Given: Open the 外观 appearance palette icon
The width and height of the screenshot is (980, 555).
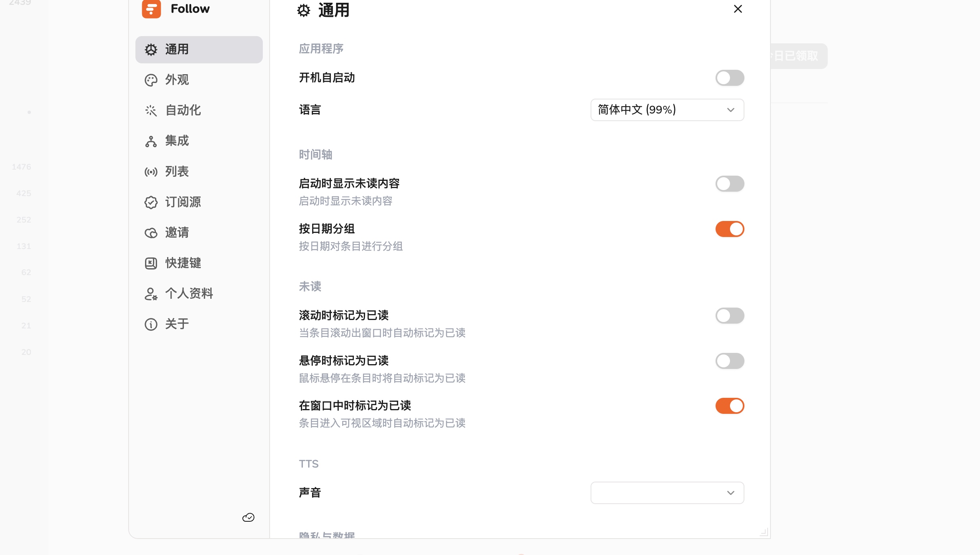Looking at the screenshot, I should click(x=151, y=80).
